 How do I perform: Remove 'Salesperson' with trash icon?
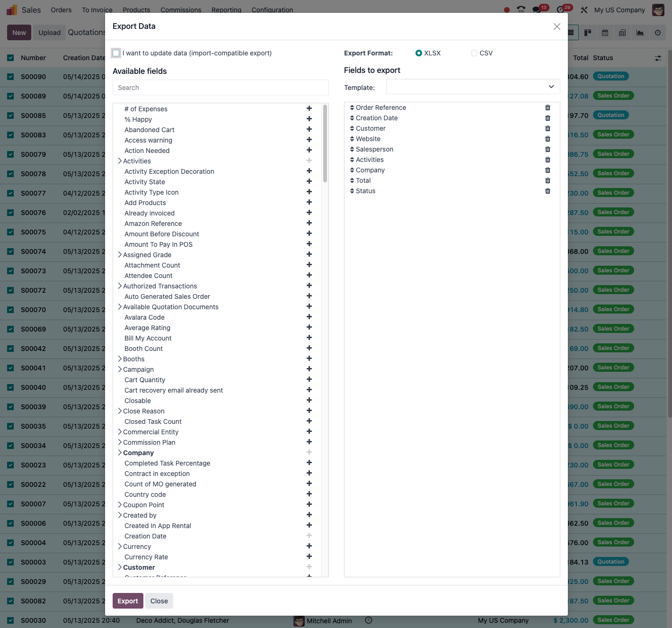click(548, 149)
